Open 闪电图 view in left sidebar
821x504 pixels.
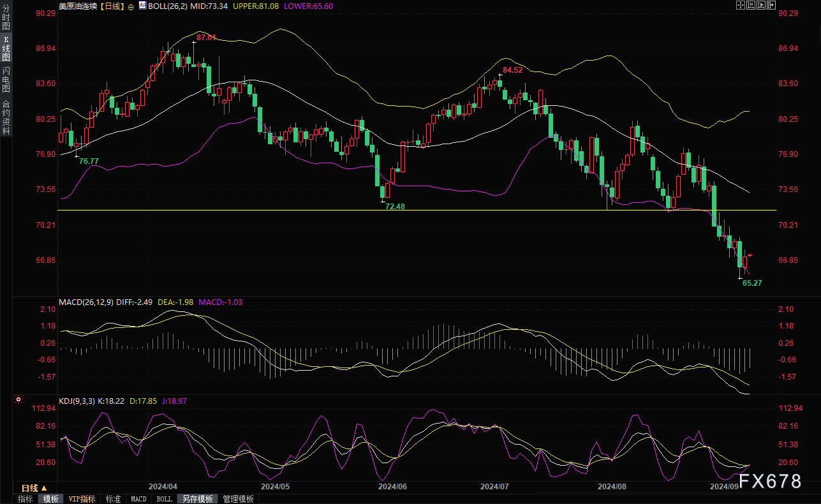pyautogui.click(x=6, y=79)
